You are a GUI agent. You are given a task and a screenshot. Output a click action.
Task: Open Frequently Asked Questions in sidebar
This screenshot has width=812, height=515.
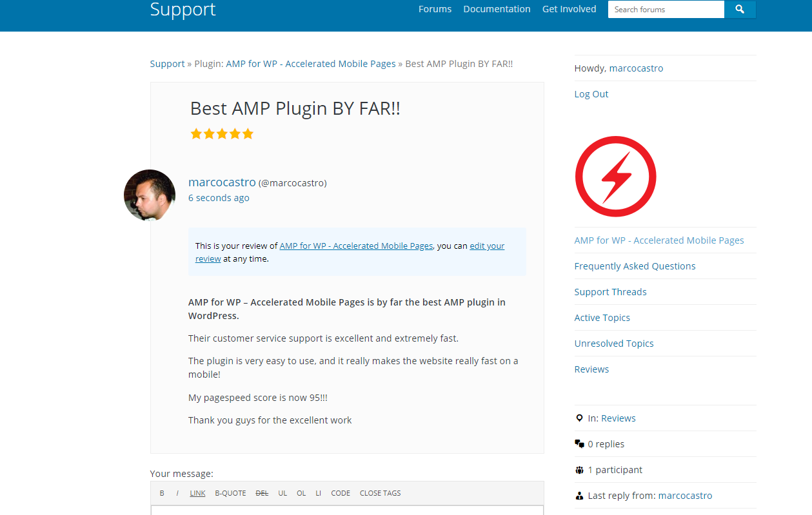coord(635,266)
